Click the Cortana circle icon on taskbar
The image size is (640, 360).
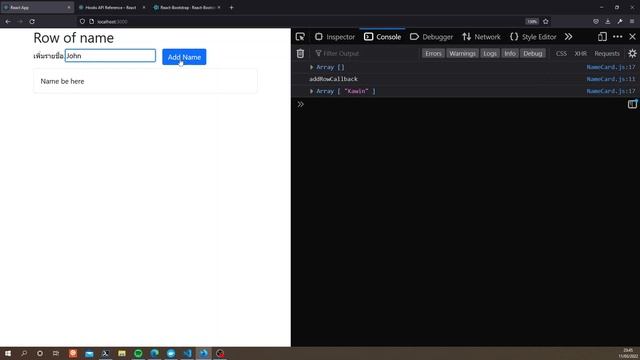40,353
